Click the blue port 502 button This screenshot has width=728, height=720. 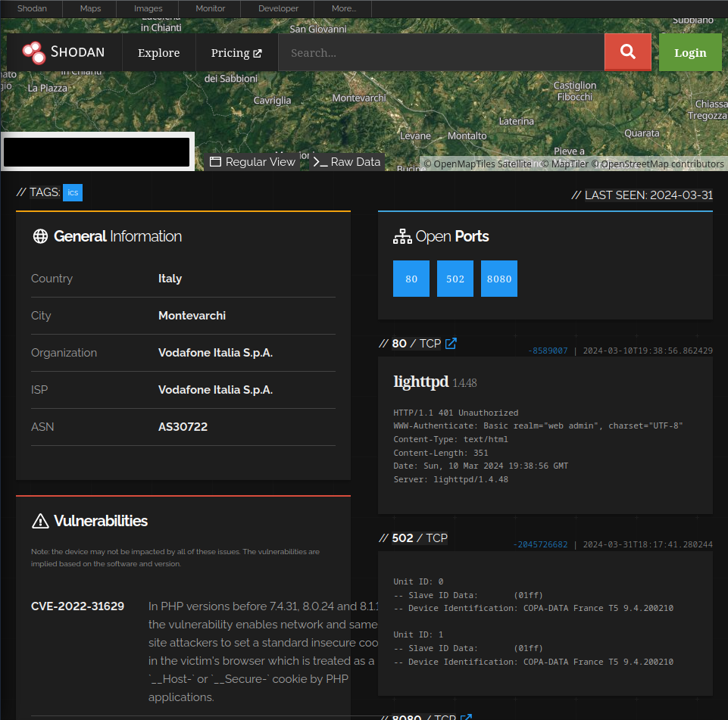click(x=455, y=278)
